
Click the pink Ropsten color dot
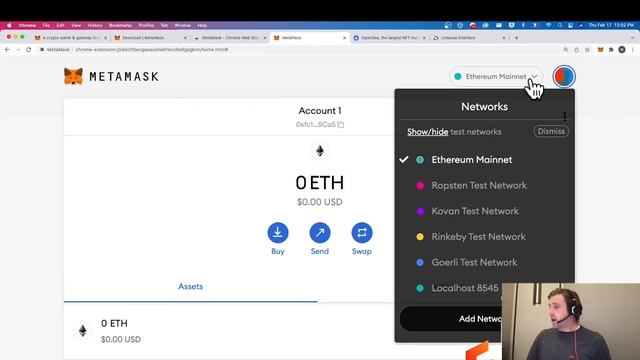(x=420, y=186)
